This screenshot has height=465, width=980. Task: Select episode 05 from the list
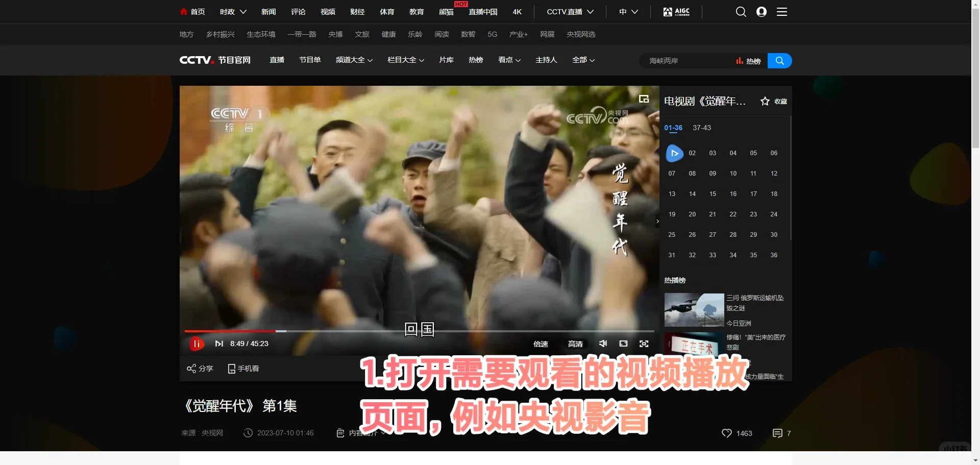click(x=753, y=153)
